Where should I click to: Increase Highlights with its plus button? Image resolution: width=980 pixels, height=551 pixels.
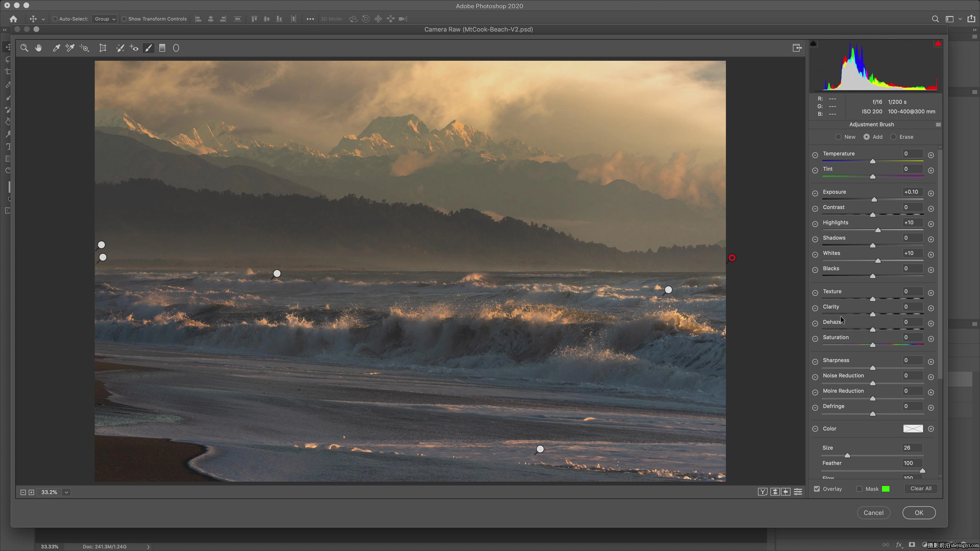tap(931, 224)
